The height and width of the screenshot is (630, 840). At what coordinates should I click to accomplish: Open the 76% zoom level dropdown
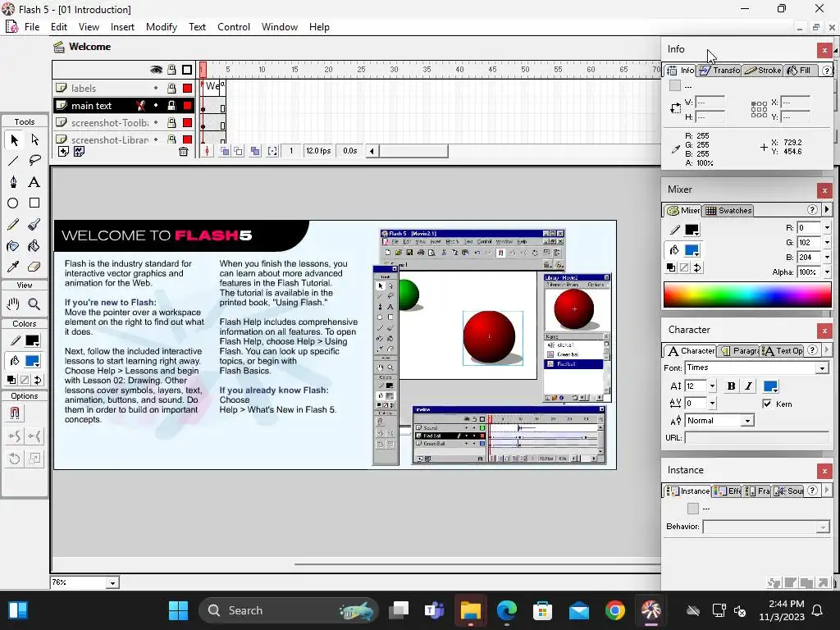point(112,583)
